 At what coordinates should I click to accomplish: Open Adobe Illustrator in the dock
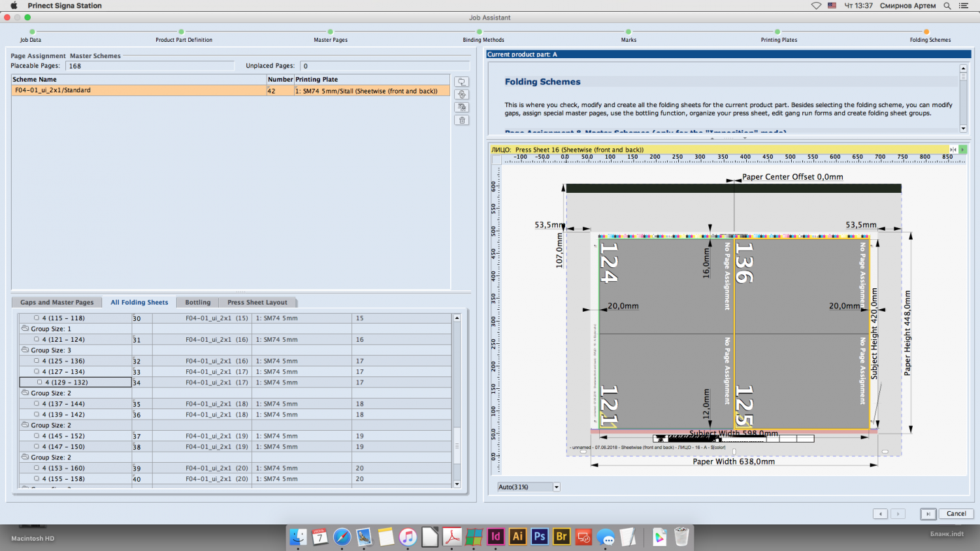pyautogui.click(x=517, y=537)
